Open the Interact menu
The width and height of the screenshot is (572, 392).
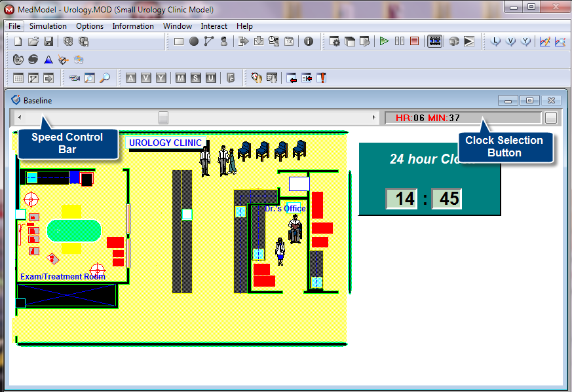[214, 26]
